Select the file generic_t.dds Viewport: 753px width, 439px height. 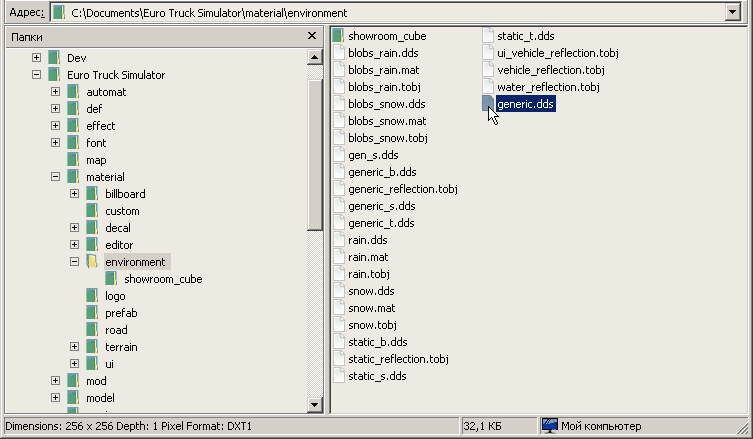(x=381, y=223)
